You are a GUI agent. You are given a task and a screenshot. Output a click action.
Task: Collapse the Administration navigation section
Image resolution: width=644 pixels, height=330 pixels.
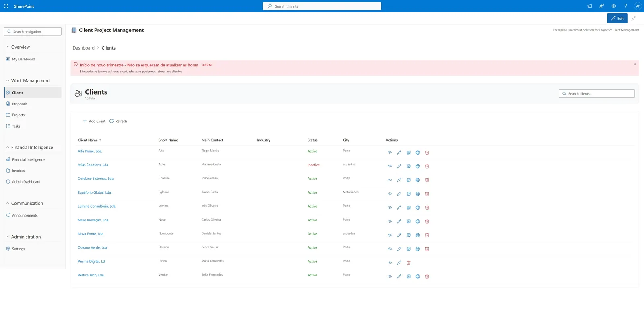tap(8, 237)
